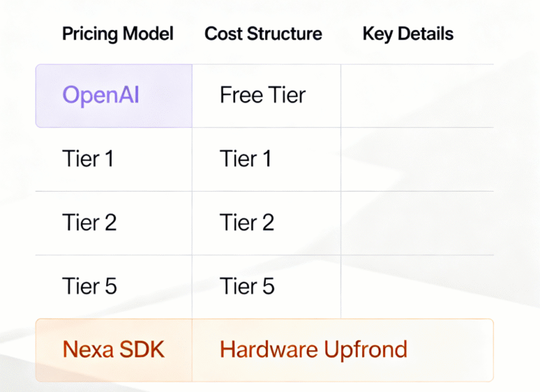
Task: Select the orange Nexa SDK cell
Action: (113, 349)
